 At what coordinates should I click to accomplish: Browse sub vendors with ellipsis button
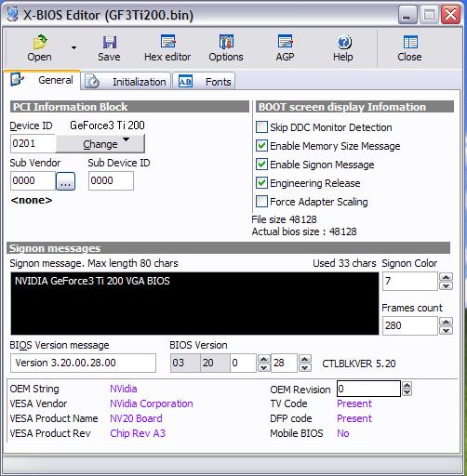click(x=65, y=181)
